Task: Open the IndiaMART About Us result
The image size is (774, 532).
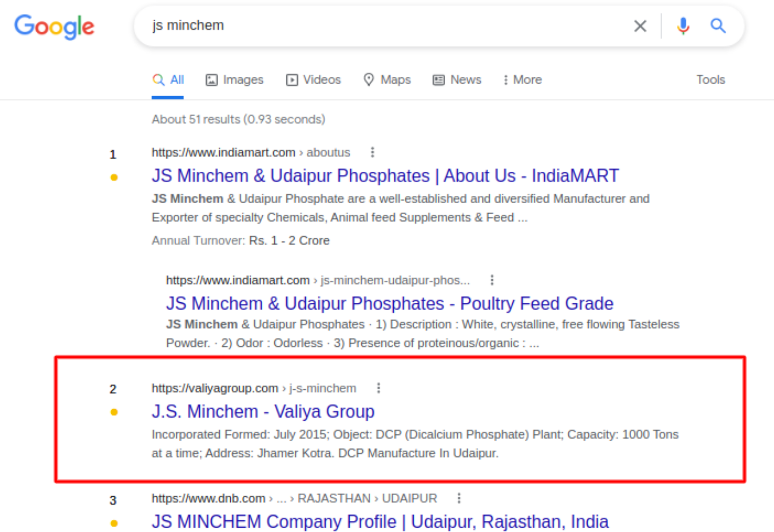Action: pyautogui.click(x=385, y=176)
